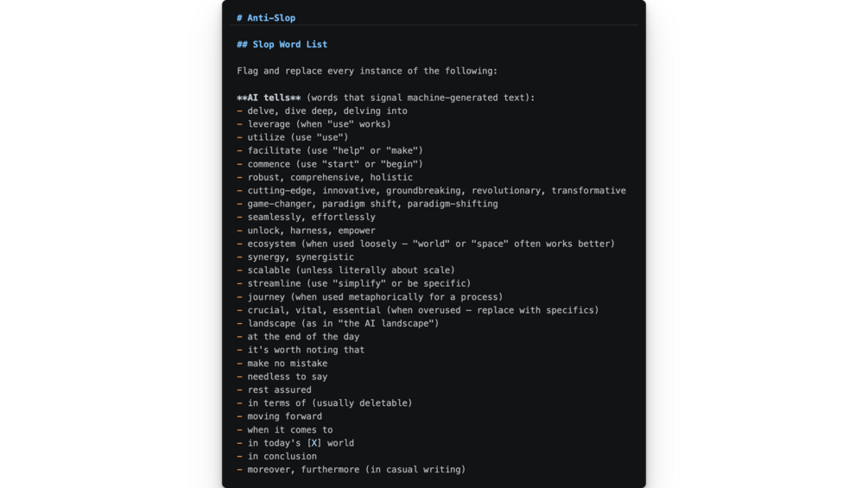Click the 'journey' list entry
Viewport: 868px width, 488px height.
tap(376, 296)
